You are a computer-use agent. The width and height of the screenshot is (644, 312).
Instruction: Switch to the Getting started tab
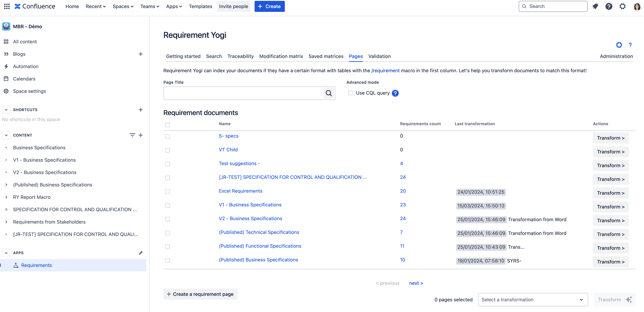(183, 56)
